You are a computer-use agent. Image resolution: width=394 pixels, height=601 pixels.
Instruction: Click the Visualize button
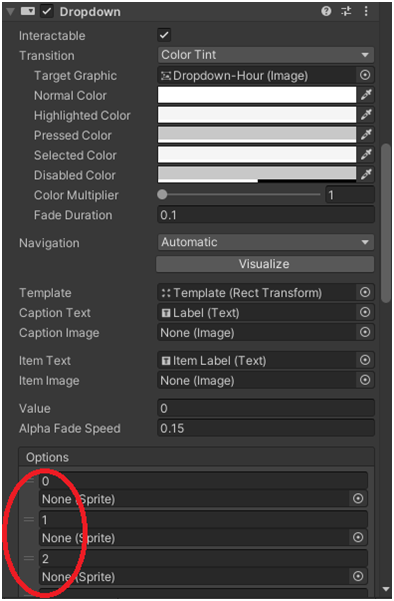pos(265,264)
